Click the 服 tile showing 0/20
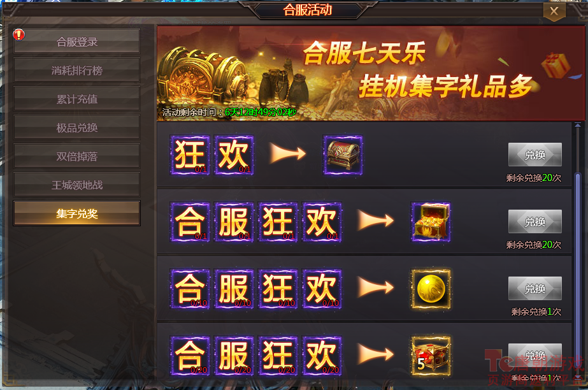This screenshot has height=390, width=588. click(234, 356)
